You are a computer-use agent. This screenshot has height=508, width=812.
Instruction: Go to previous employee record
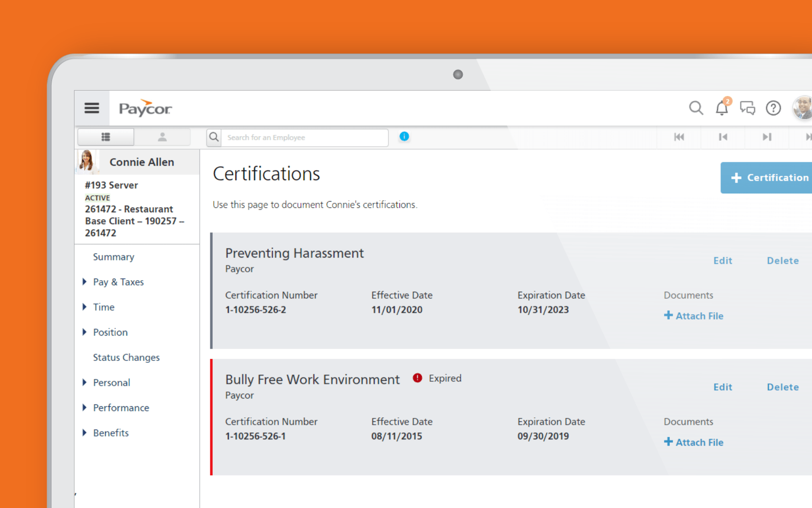[x=723, y=137]
